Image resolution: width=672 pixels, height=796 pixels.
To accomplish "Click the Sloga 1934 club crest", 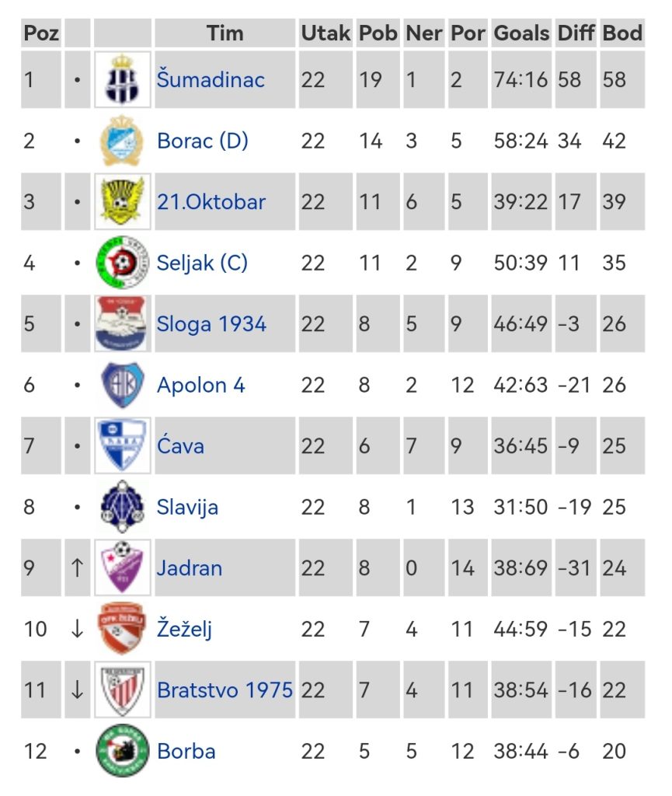I will click(123, 323).
